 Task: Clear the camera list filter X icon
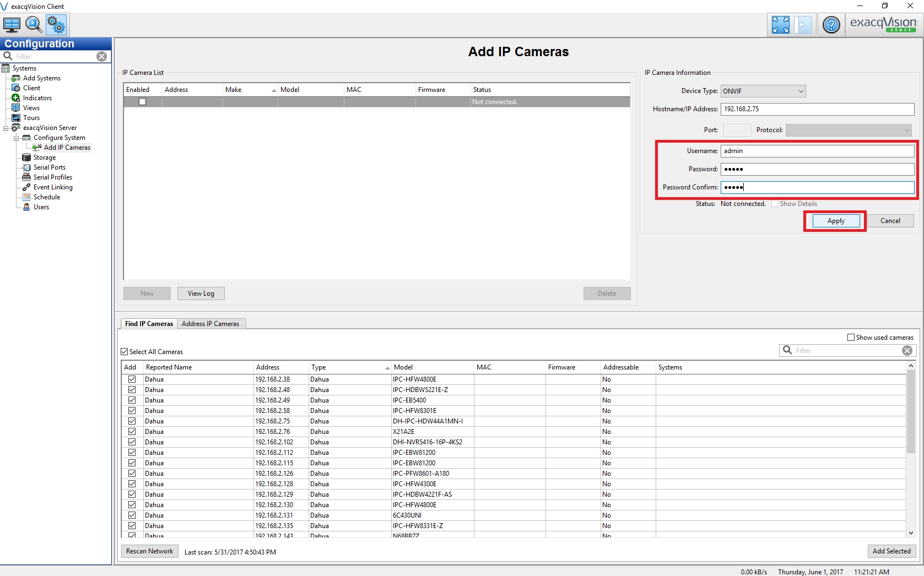pyautogui.click(x=907, y=351)
